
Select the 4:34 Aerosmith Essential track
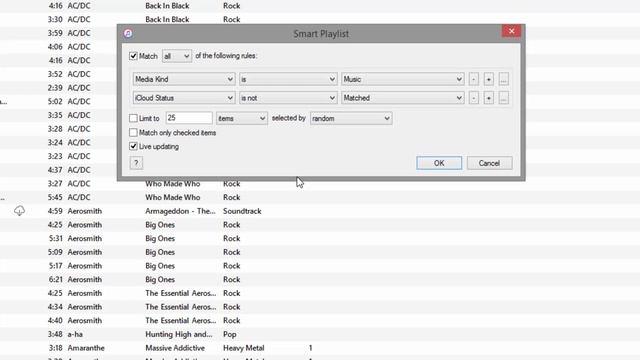coord(320,307)
